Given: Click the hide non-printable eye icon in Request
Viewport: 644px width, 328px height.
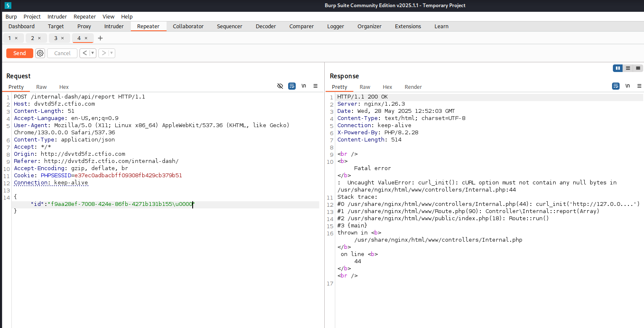Looking at the screenshot, I should click(x=280, y=86).
